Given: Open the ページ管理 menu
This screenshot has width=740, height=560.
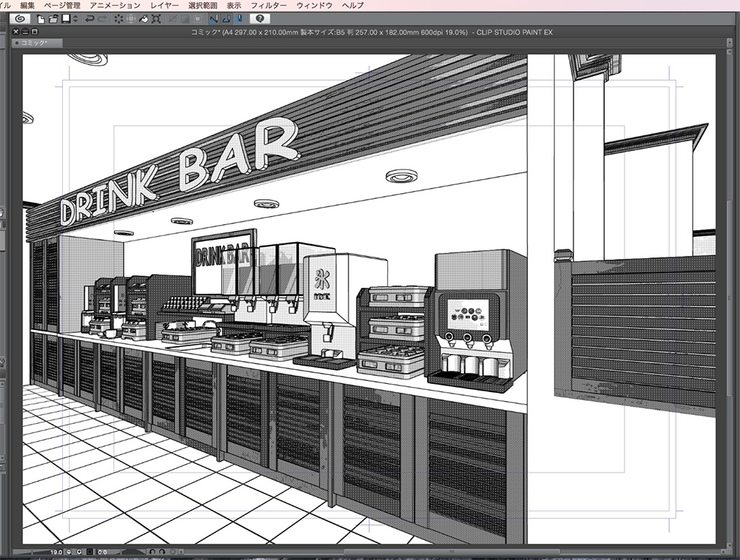Looking at the screenshot, I should coord(61,5).
